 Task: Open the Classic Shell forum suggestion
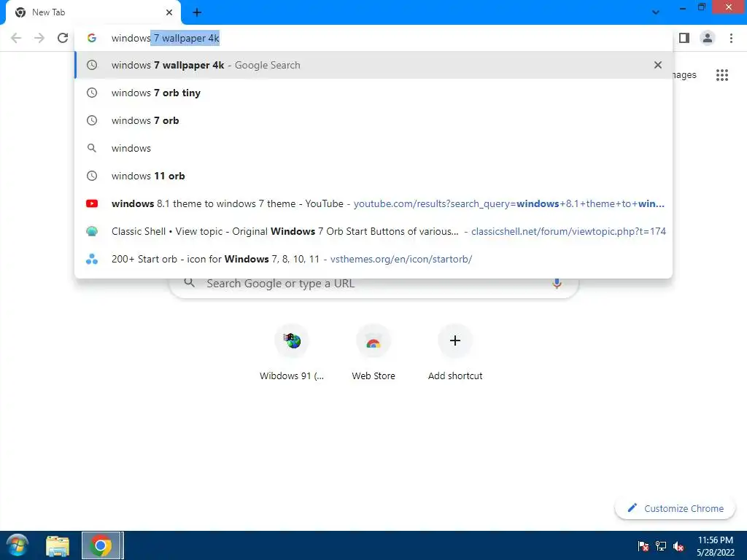coord(373,231)
